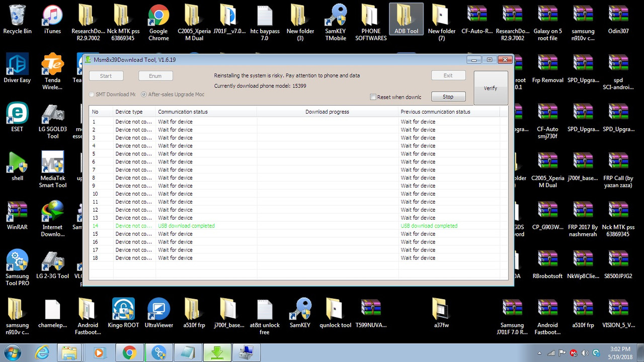
Task: Open the shell desktop shortcut
Action: click(x=17, y=166)
